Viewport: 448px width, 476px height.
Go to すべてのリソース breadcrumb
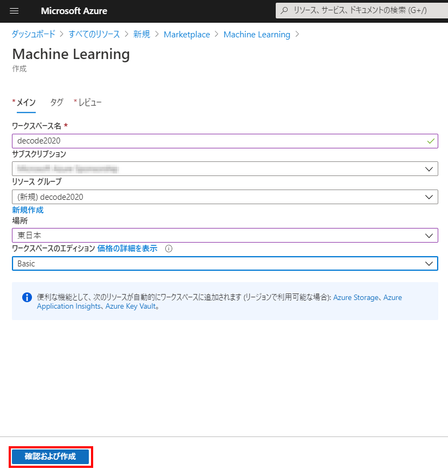click(x=94, y=34)
